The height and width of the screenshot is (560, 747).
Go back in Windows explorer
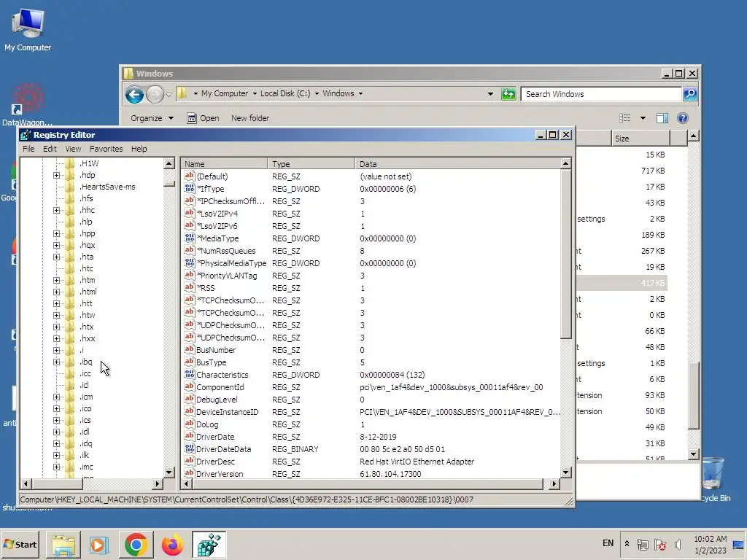pos(134,94)
